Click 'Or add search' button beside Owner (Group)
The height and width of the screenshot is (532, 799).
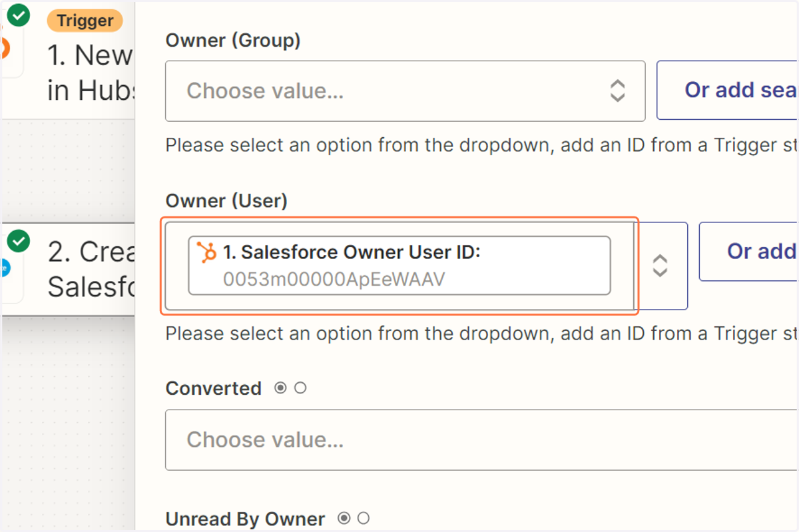[x=727, y=91]
